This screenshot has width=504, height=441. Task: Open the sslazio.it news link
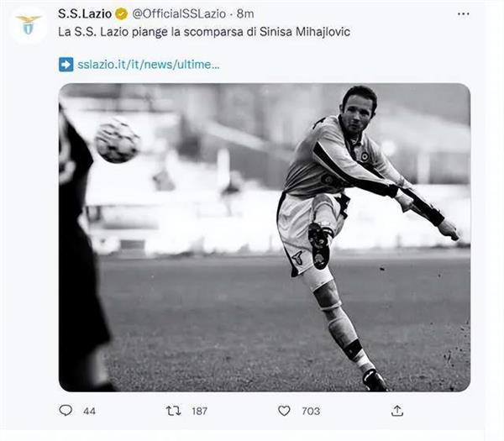pyautogui.click(x=148, y=64)
